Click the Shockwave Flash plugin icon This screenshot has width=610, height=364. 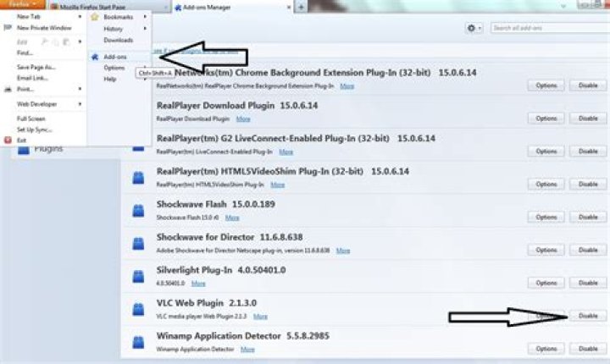(x=138, y=211)
